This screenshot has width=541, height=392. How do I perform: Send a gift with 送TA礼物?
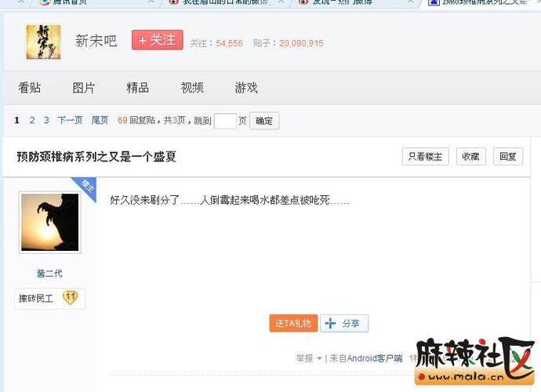293,323
